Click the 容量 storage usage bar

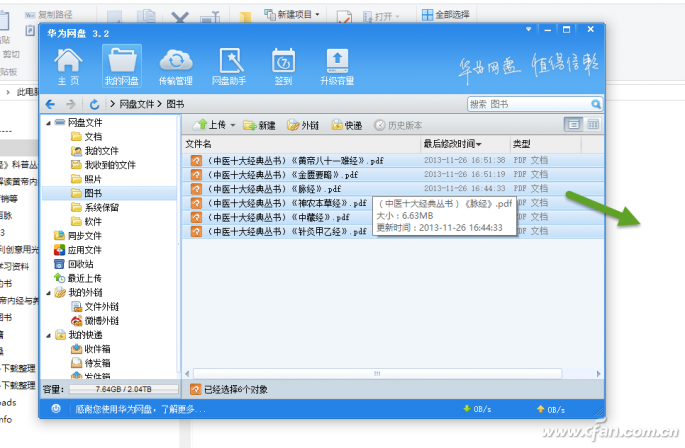click(124, 389)
